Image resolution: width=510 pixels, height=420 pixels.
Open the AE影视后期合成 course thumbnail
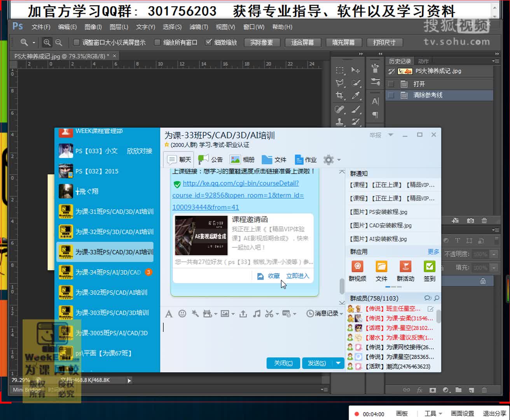point(201,236)
